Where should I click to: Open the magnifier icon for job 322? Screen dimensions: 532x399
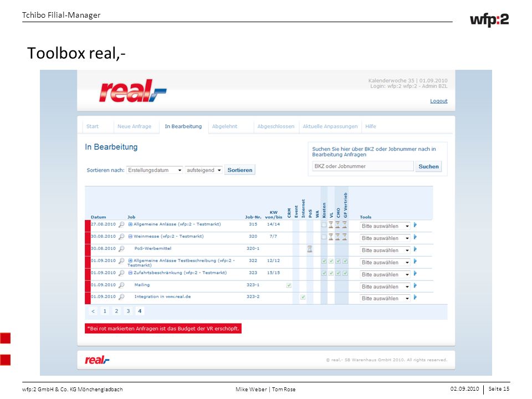pos(121,261)
